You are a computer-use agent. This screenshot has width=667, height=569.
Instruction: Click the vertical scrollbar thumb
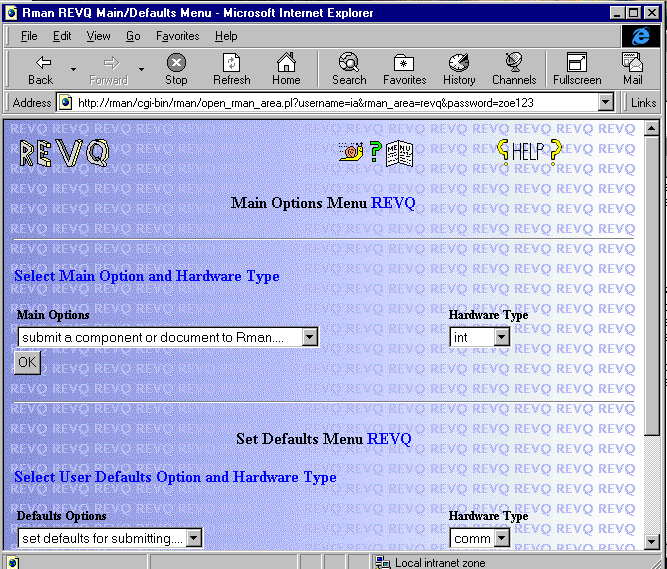point(651,285)
